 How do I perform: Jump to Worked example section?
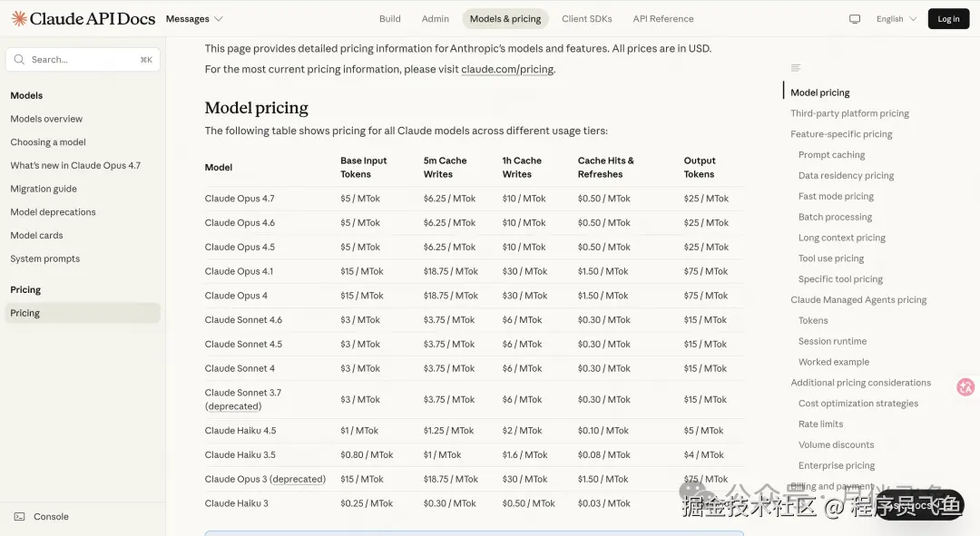pyautogui.click(x=834, y=362)
